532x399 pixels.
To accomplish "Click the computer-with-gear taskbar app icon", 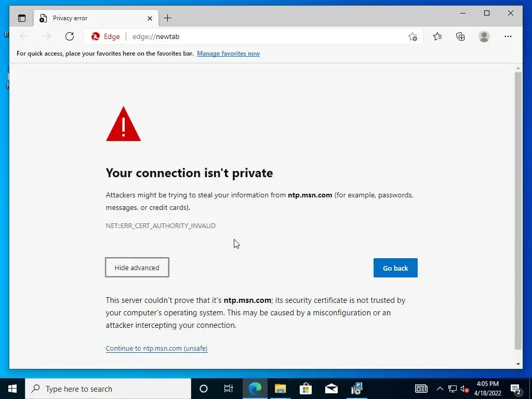I will point(356,389).
